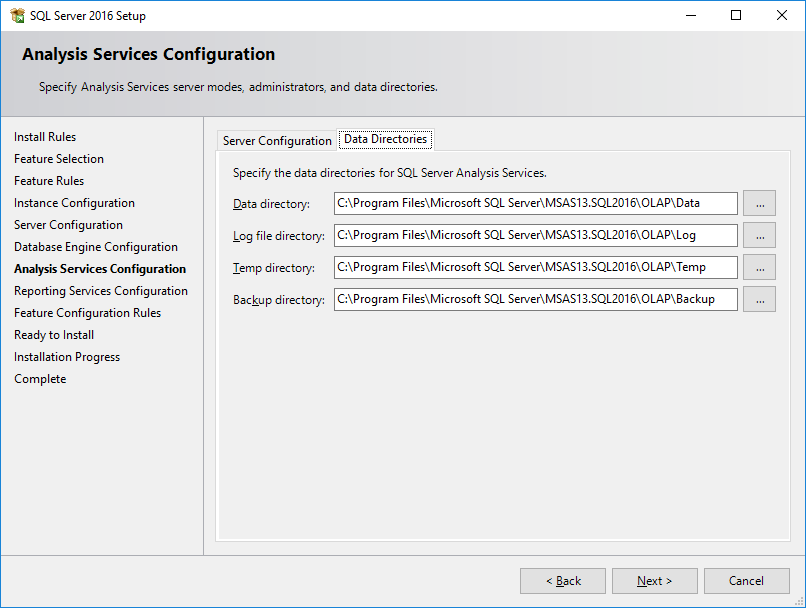Click the Backup directory path field
This screenshot has height=608, width=806.
536,299
